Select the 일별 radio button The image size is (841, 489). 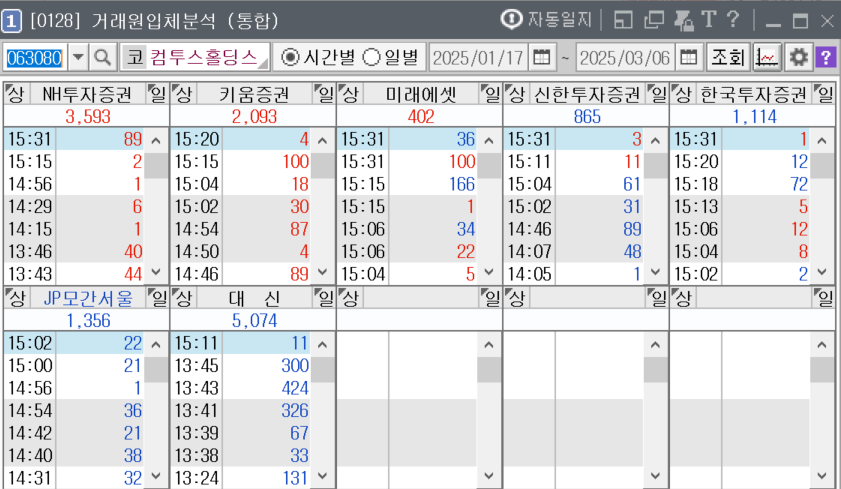click(x=371, y=57)
